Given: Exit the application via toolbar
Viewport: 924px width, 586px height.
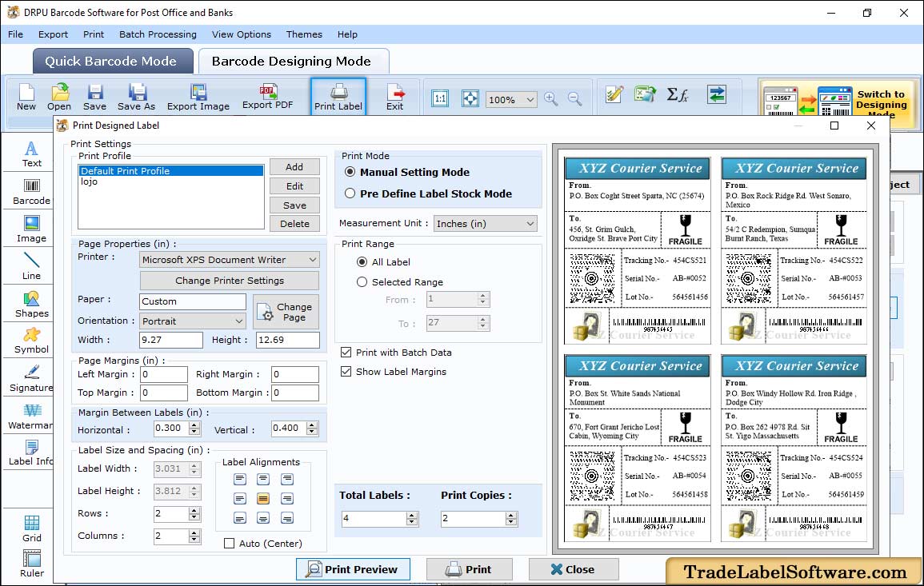Looking at the screenshot, I should tap(395, 98).
